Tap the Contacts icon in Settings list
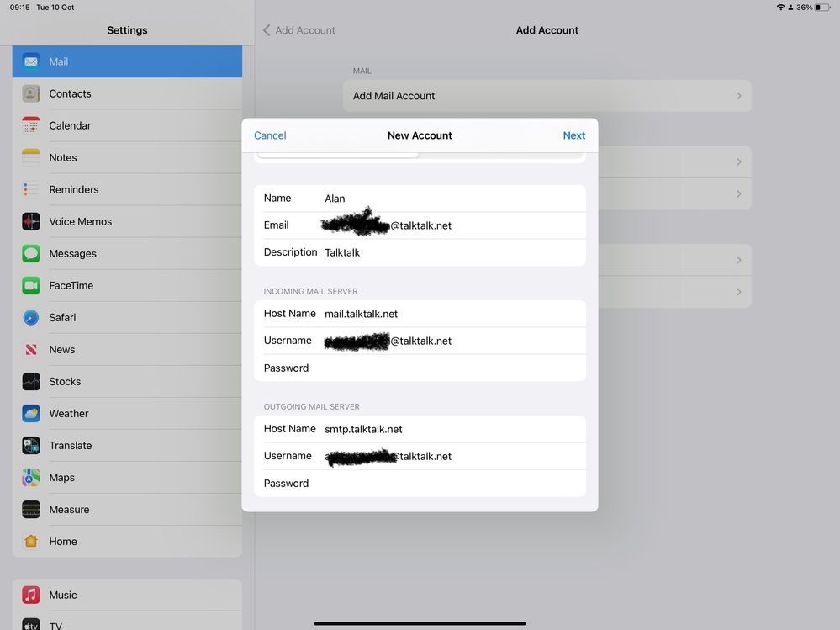Viewport: 840px width, 630px height. (31, 93)
